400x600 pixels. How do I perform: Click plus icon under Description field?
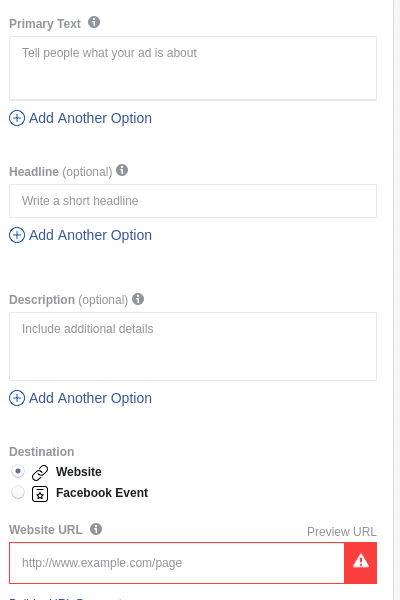point(17,398)
